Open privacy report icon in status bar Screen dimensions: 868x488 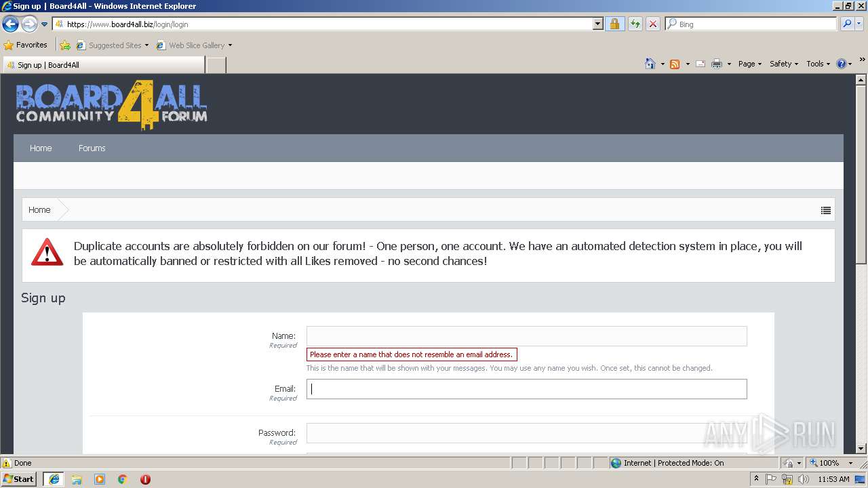tap(789, 463)
